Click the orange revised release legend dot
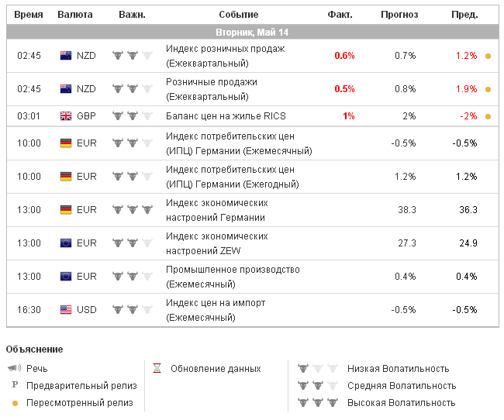The height and width of the screenshot is (420, 504). (14, 403)
